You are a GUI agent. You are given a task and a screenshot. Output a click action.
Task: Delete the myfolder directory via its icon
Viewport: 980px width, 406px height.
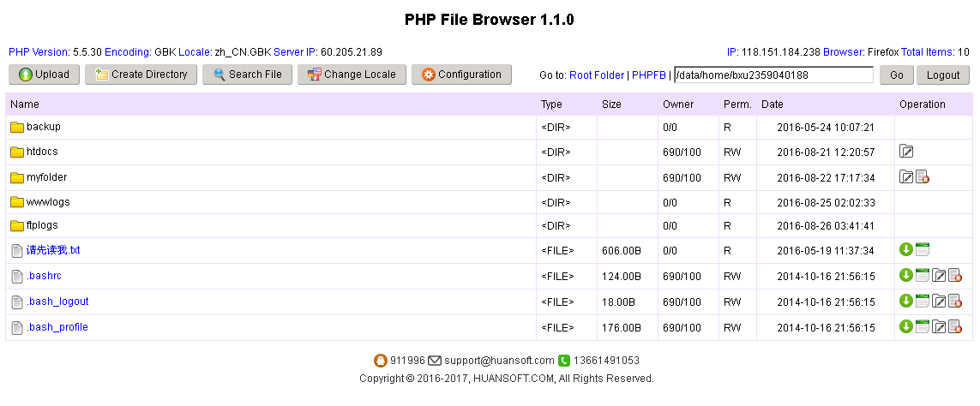coord(923,177)
